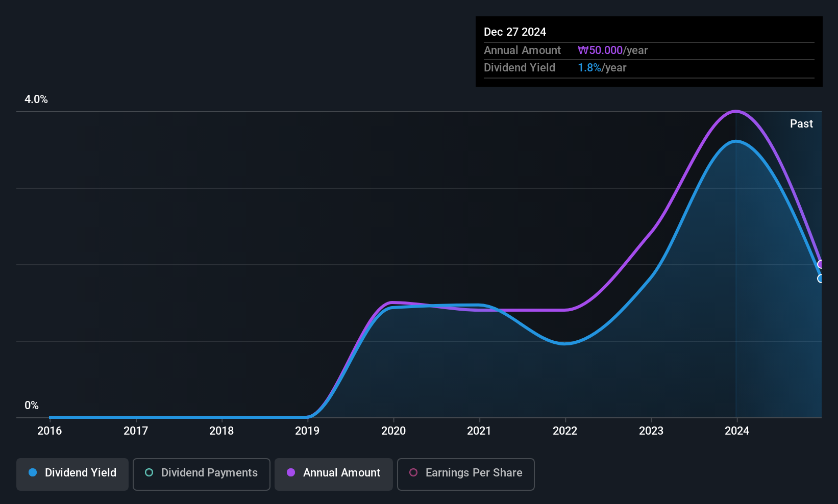Viewport: 838px width, 504px height.
Task: Select the 2022 x-axis label
Action: (565, 431)
